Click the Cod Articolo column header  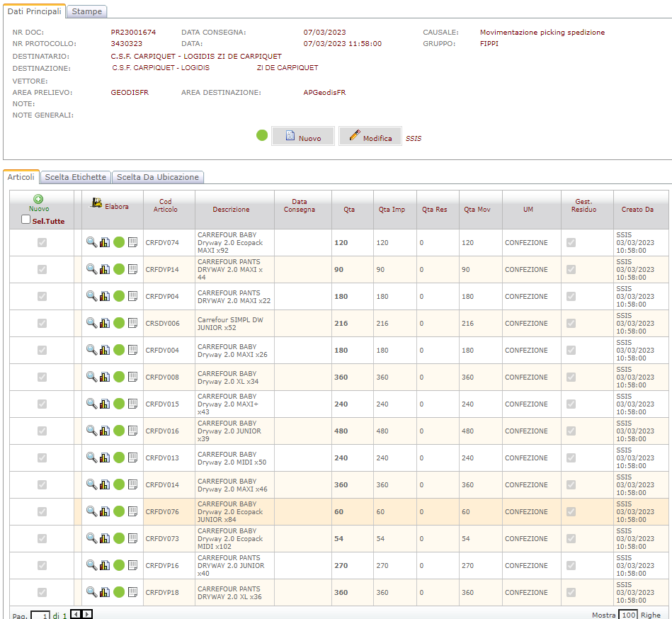[x=166, y=205]
